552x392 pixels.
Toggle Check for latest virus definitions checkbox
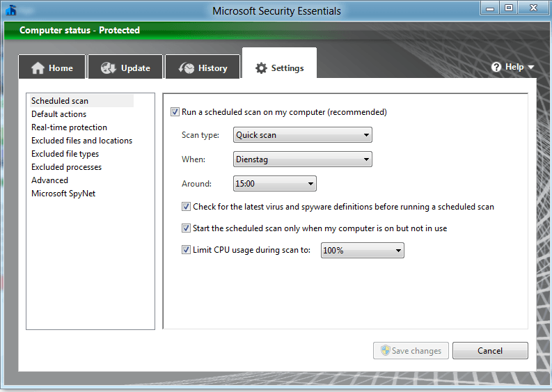coord(186,207)
